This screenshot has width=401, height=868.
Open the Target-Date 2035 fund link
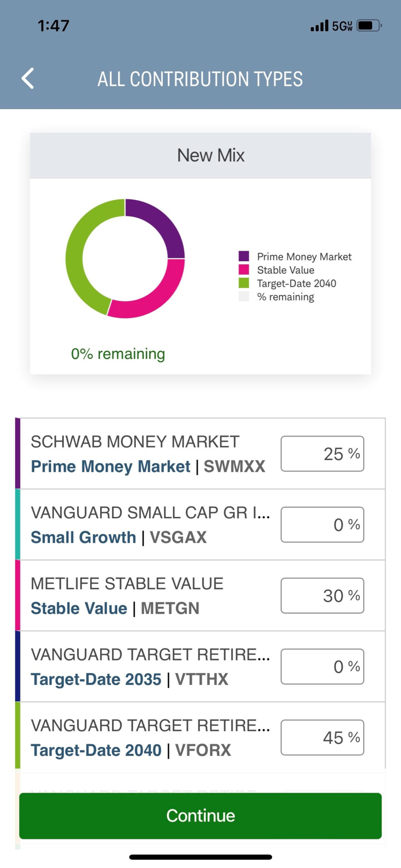(96, 679)
